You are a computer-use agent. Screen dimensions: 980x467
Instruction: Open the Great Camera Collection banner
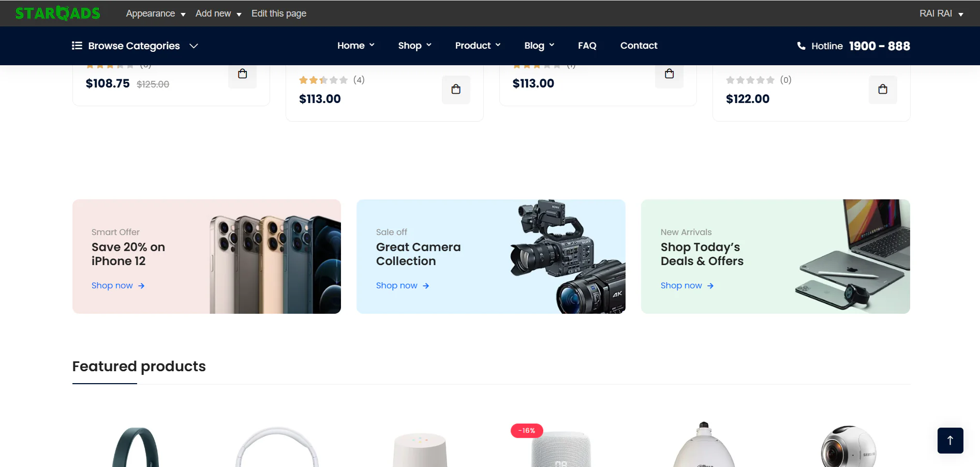point(491,256)
